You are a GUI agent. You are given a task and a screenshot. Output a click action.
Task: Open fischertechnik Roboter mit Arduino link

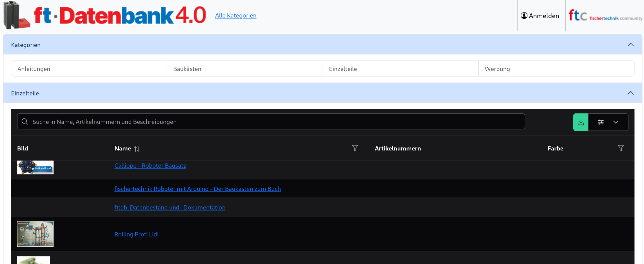tap(197, 189)
